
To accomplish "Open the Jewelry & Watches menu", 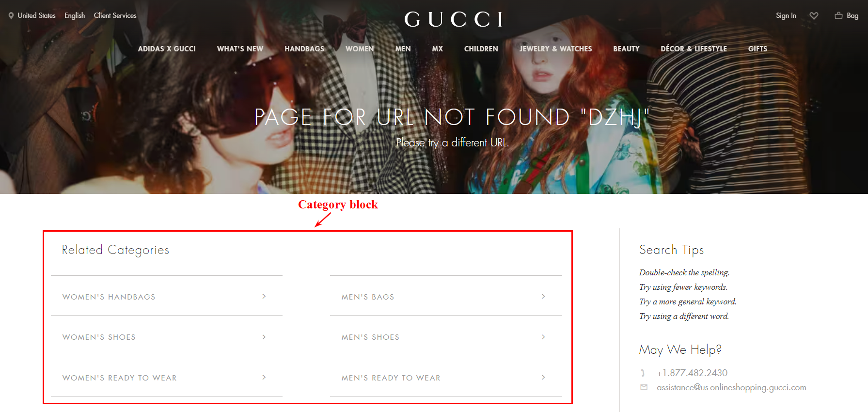I will 555,49.
